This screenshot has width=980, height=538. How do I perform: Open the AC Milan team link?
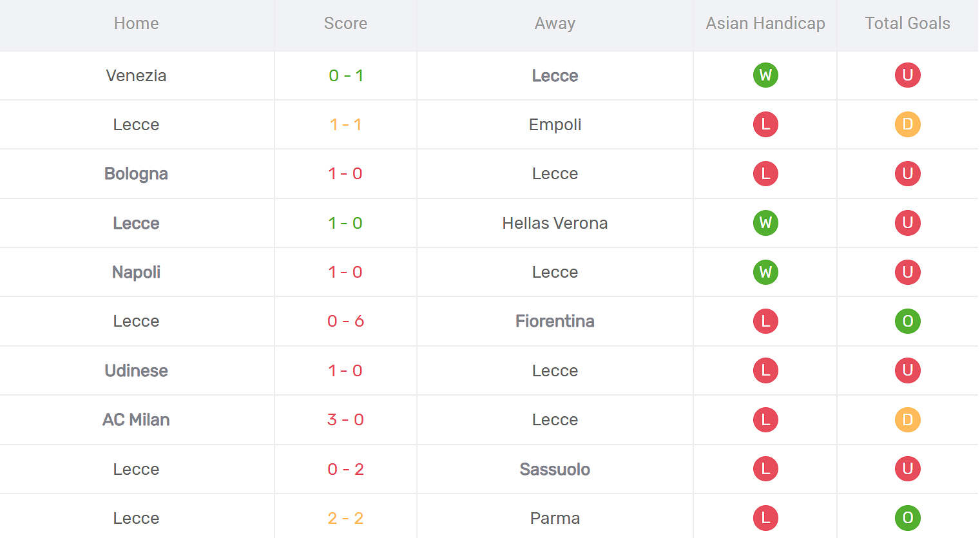136,419
